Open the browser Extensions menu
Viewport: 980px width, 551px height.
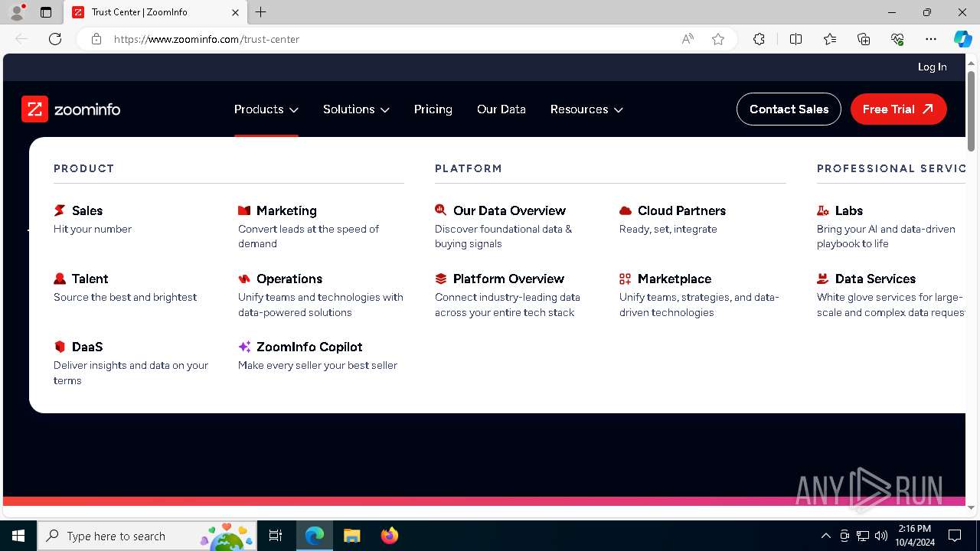(x=759, y=39)
